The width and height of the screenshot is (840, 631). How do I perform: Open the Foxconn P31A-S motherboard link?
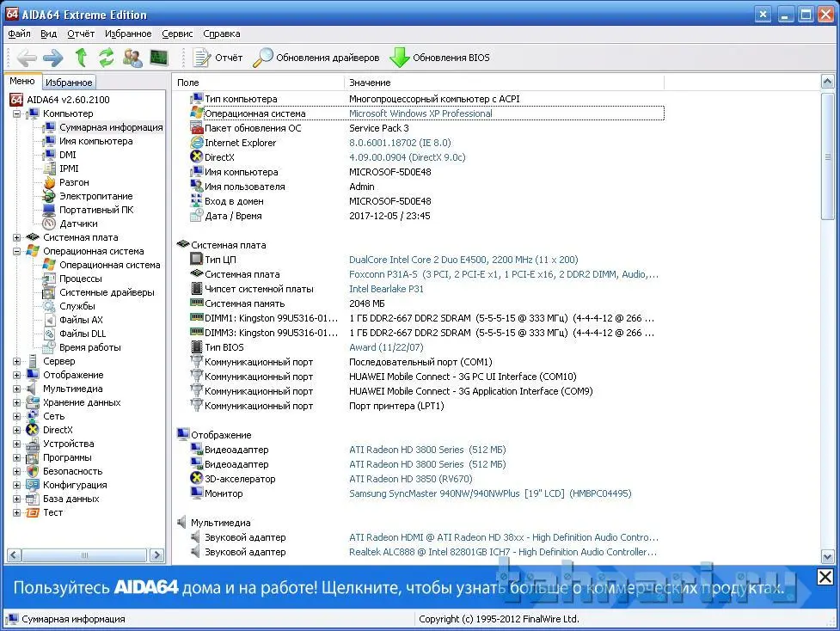504,274
